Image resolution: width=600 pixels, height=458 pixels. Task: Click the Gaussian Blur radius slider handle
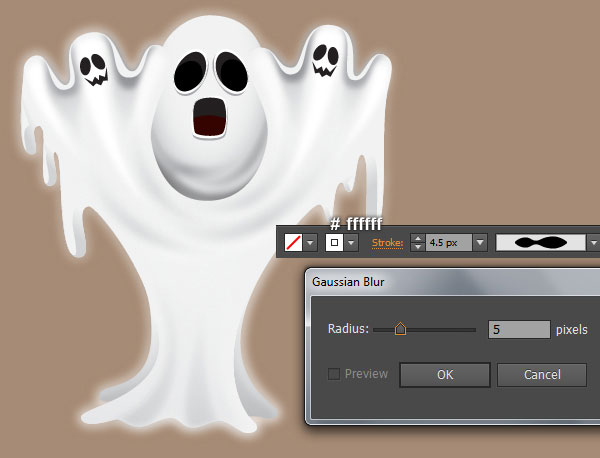400,329
